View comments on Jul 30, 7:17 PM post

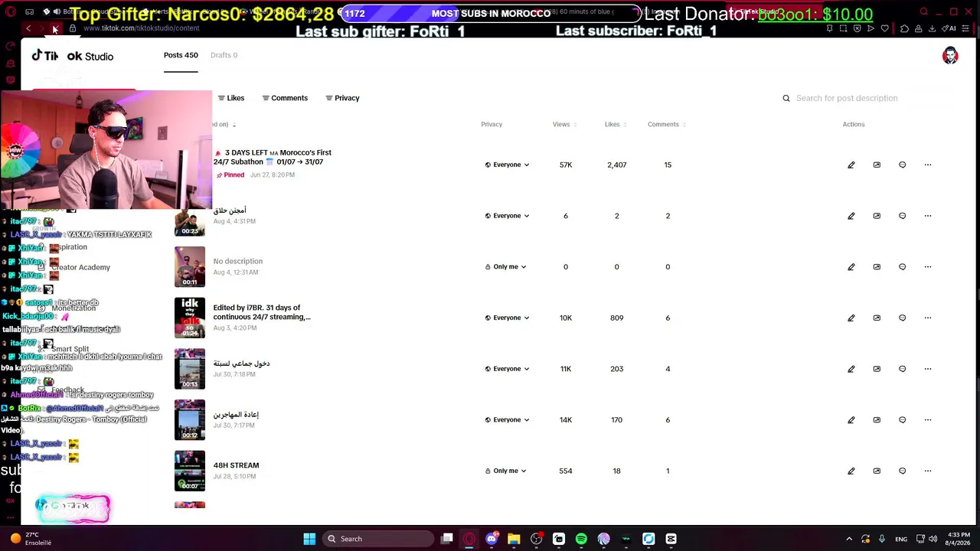pyautogui.click(x=902, y=420)
